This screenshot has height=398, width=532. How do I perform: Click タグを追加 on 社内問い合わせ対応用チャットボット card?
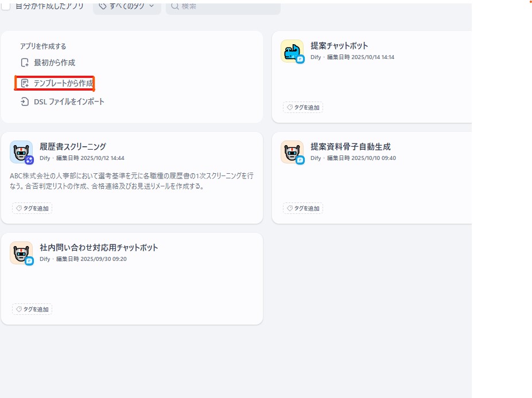(32, 309)
